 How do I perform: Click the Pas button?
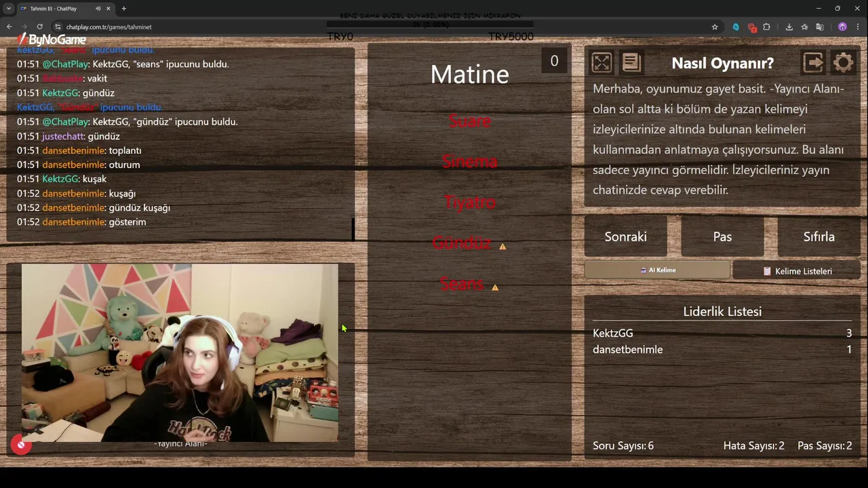pos(722,237)
